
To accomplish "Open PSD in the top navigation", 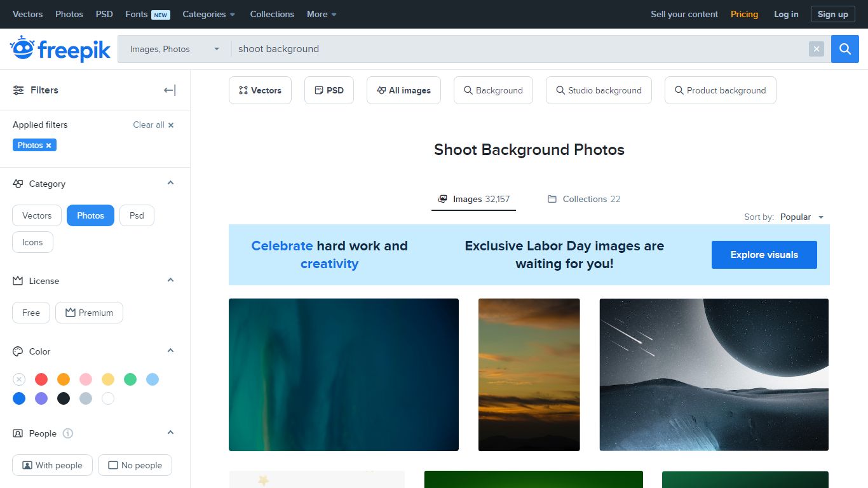I will 104,14.
